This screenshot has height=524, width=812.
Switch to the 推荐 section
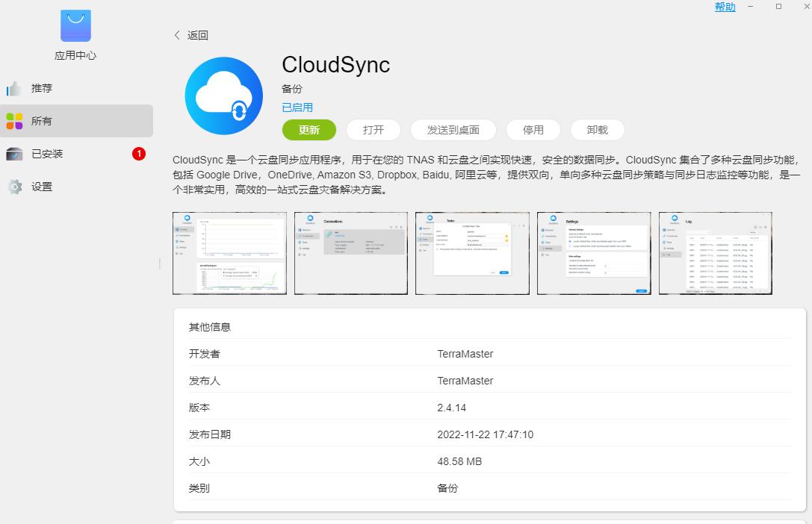[41, 88]
